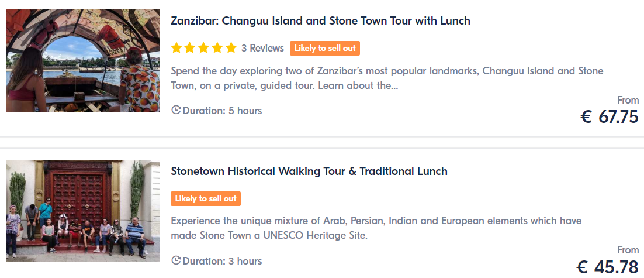Open Stonetown Historical Walking Tour title
The image size is (644, 278).
coord(309,171)
